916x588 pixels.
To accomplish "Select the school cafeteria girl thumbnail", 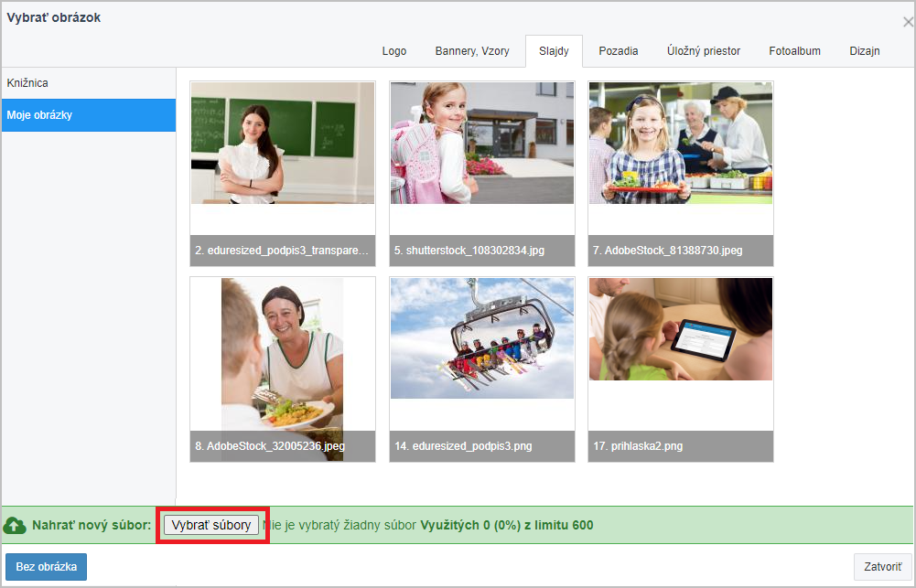I will pos(681,143).
